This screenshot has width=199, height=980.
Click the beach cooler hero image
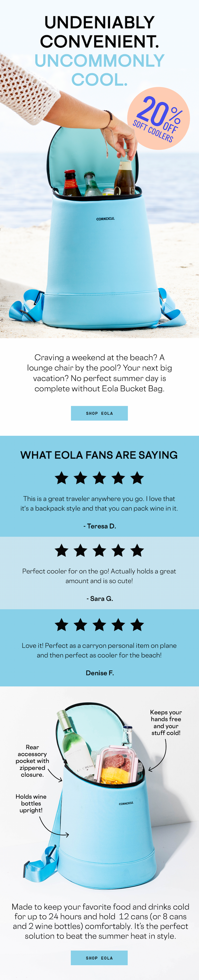99,213
